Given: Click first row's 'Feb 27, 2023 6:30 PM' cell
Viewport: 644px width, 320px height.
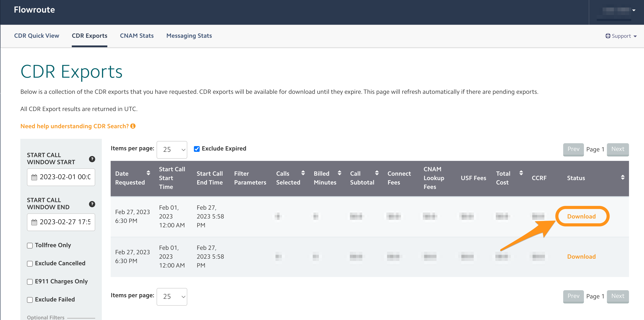Looking at the screenshot, I should [x=133, y=216].
